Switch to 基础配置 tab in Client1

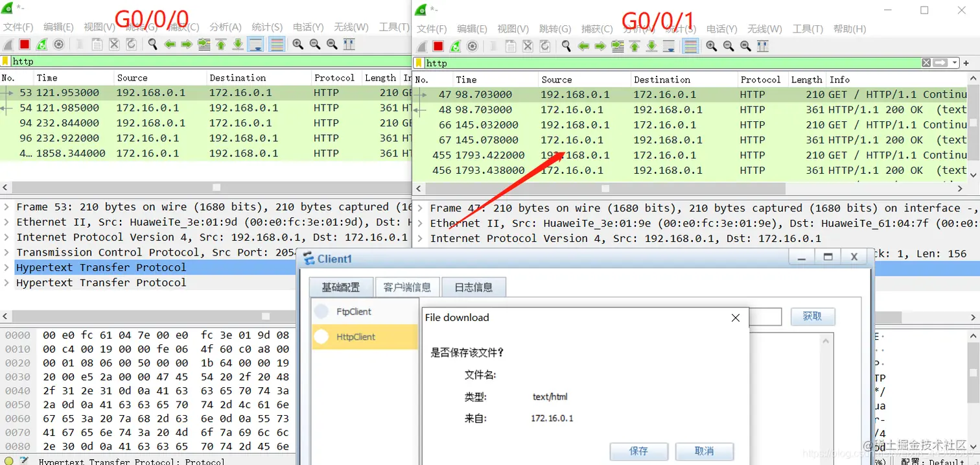tap(341, 287)
